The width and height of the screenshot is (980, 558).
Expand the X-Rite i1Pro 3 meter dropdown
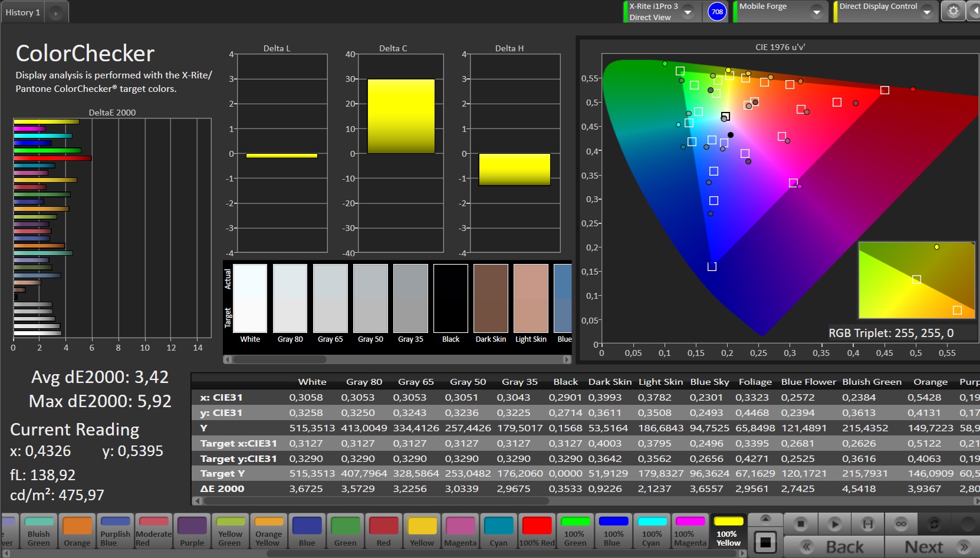(688, 12)
